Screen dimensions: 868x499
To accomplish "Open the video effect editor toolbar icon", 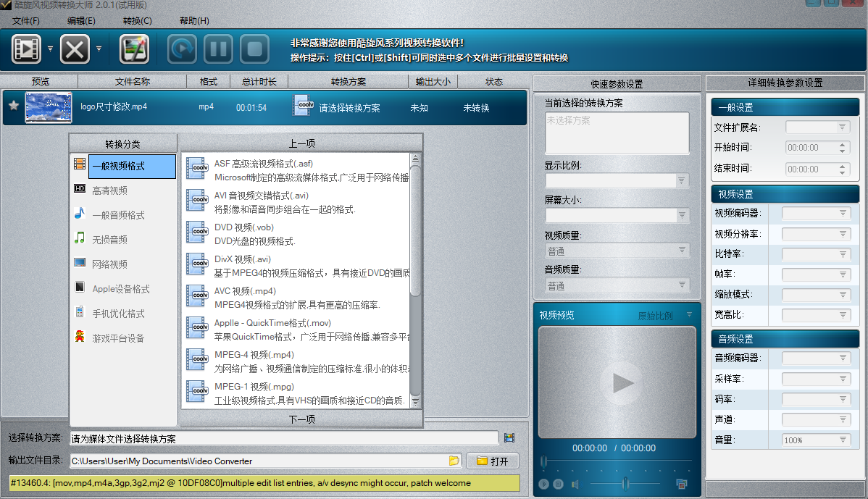I will click(134, 49).
